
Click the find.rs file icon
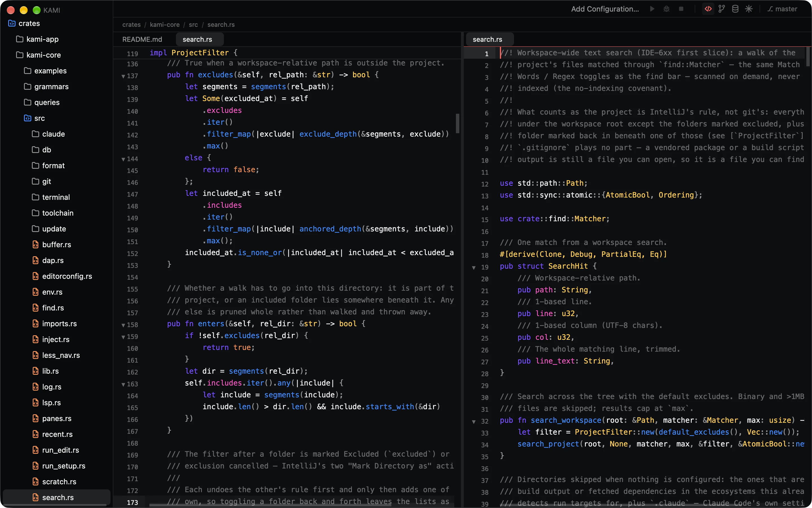35,308
